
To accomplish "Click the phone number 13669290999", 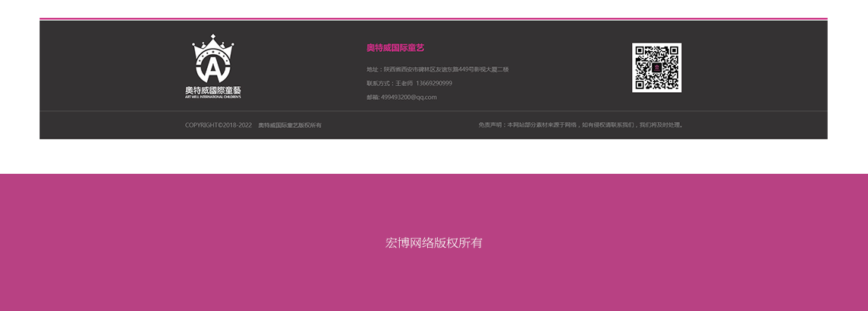I will (x=434, y=83).
